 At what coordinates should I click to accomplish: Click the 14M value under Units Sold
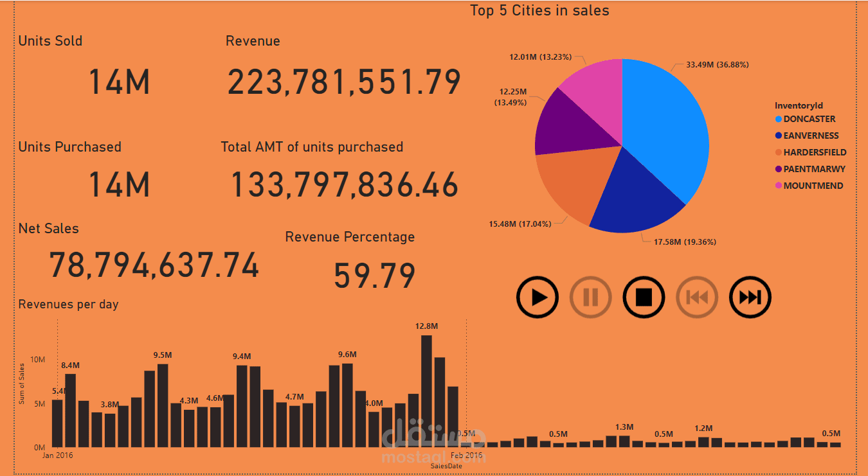pyautogui.click(x=119, y=82)
